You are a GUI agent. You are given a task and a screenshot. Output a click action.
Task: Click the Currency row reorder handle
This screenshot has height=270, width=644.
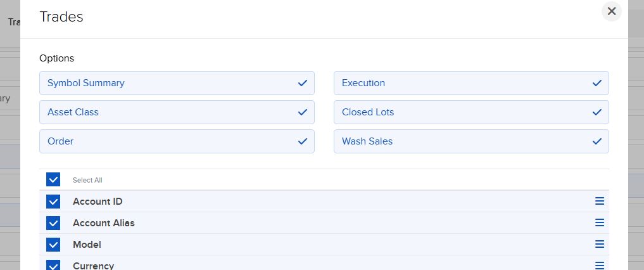click(600, 266)
